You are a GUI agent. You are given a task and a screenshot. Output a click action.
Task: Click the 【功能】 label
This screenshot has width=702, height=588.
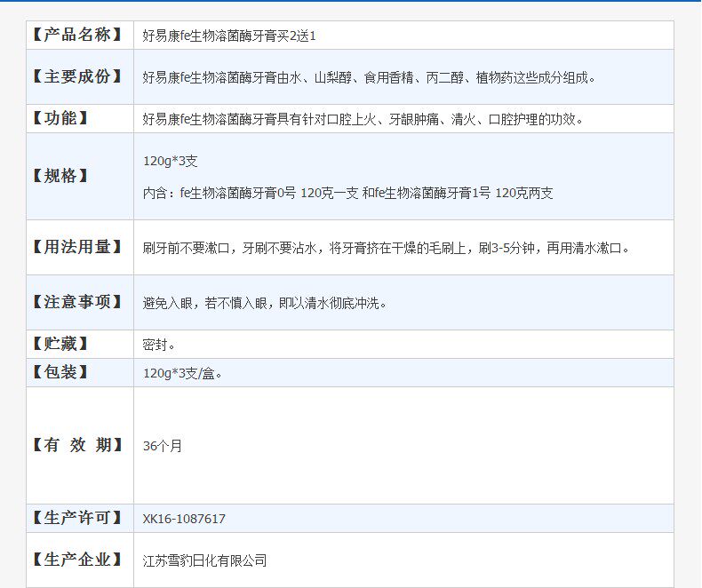[x=60, y=118]
